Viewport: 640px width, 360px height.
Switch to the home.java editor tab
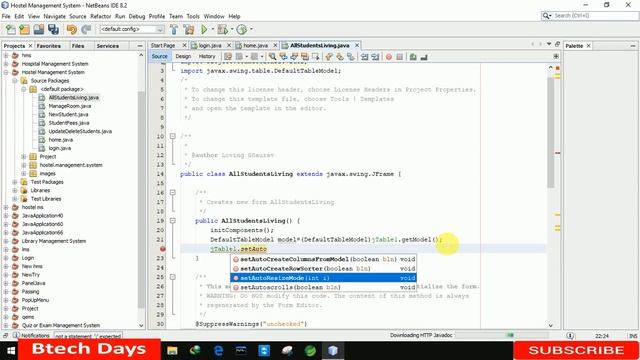click(255, 45)
